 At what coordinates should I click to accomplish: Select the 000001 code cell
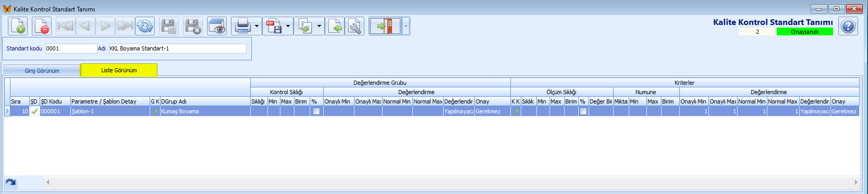[55, 111]
